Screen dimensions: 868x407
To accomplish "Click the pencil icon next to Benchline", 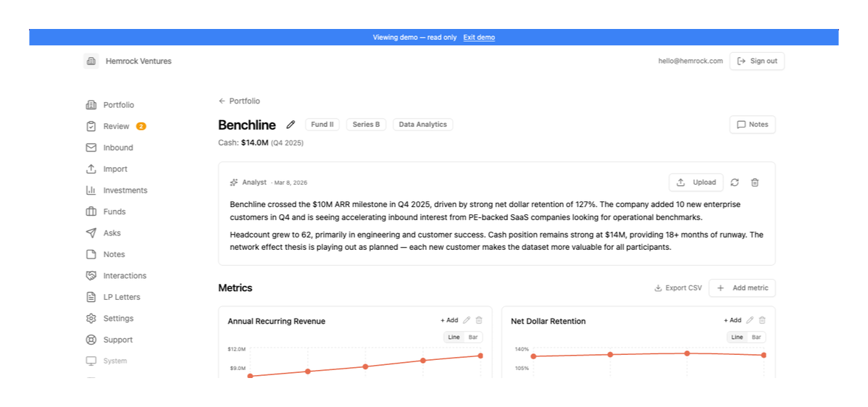I will pyautogui.click(x=291, y=125).
